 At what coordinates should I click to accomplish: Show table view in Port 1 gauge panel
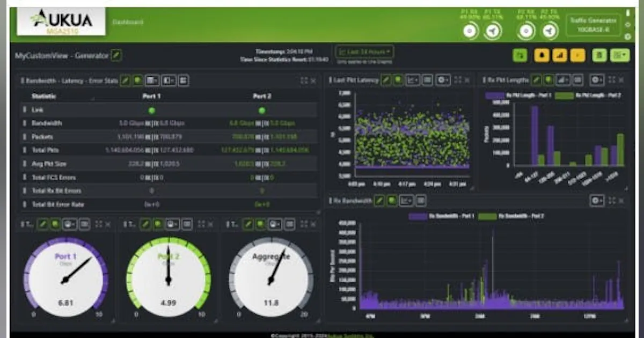84,224
